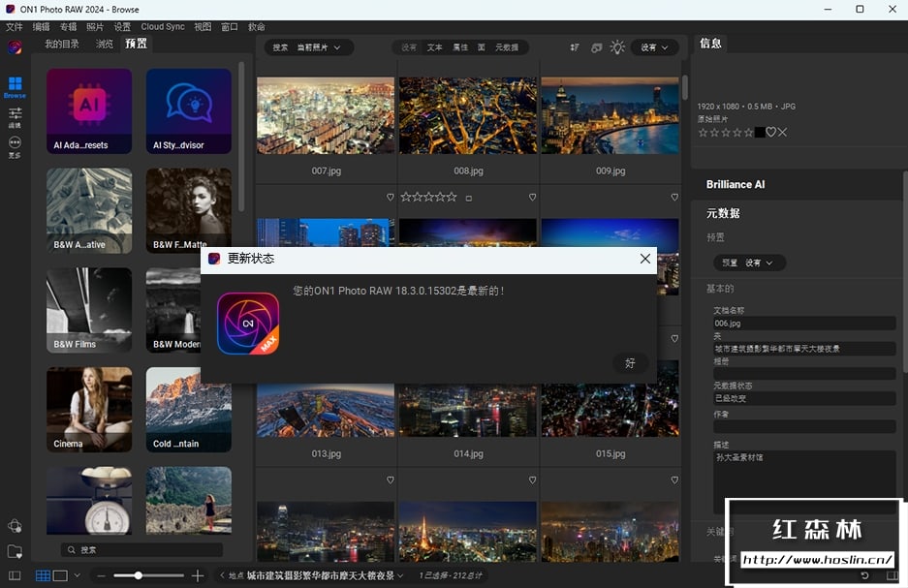Click the reject X icon in Info panel
908x588 pixels.
(x=782, y=133)
